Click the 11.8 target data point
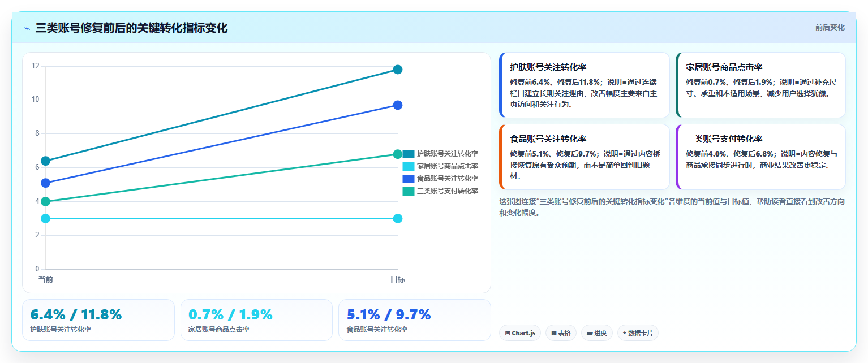 (398, 70)
